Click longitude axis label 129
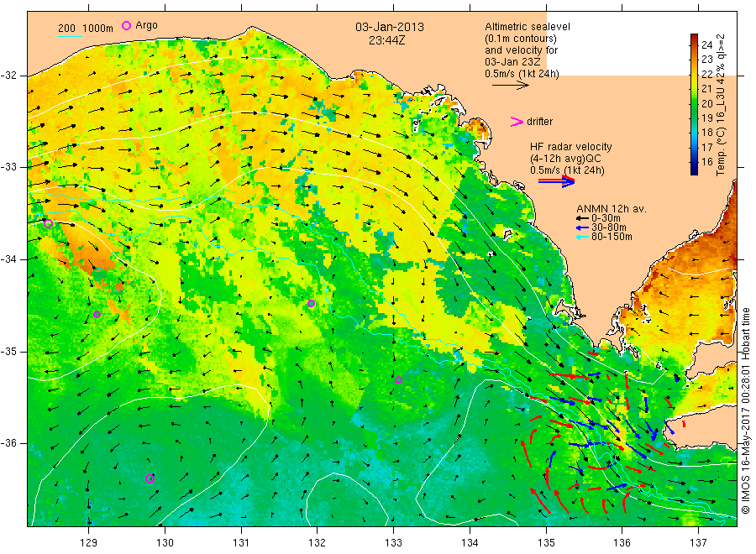The image size is (756, 554). pos(89,543)
